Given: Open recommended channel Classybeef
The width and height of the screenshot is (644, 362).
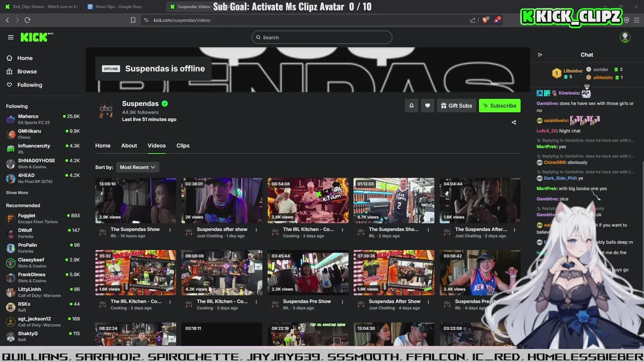Looking at the screenshot, I should (x=43, y=262).
